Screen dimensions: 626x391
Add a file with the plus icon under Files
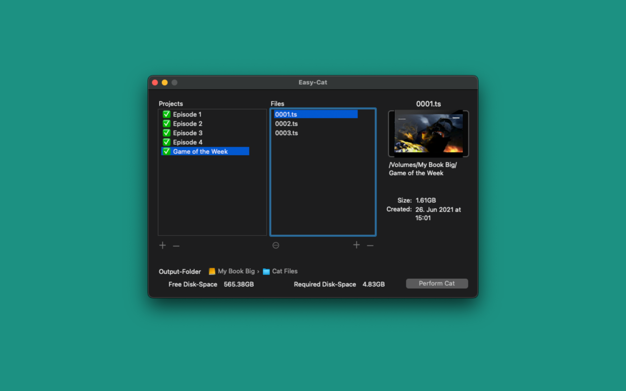click(357, 245)
